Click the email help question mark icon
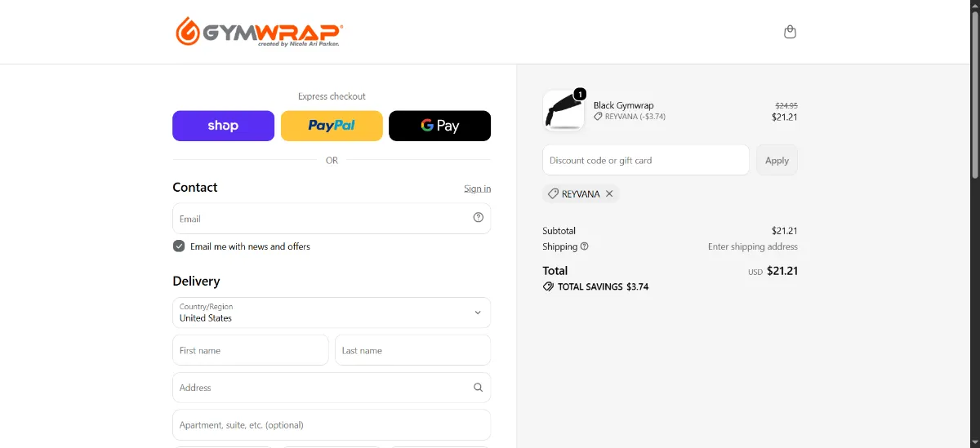 pos(478,217)
